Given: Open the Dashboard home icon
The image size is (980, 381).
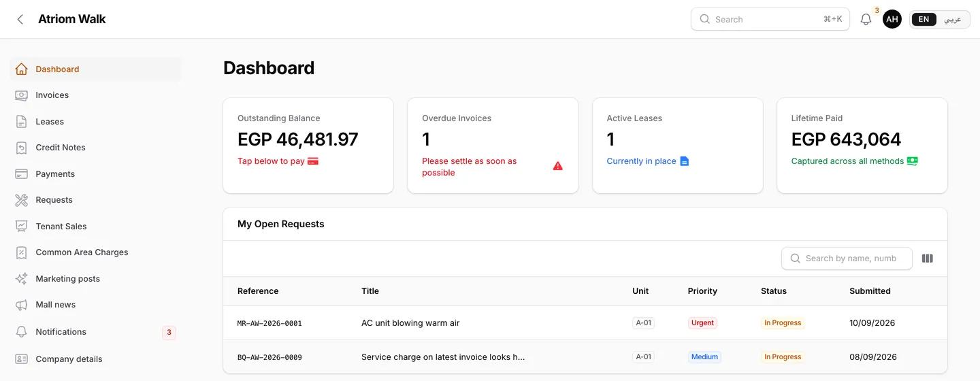Looking at the screenshot, I should click(x=22, y=69).
